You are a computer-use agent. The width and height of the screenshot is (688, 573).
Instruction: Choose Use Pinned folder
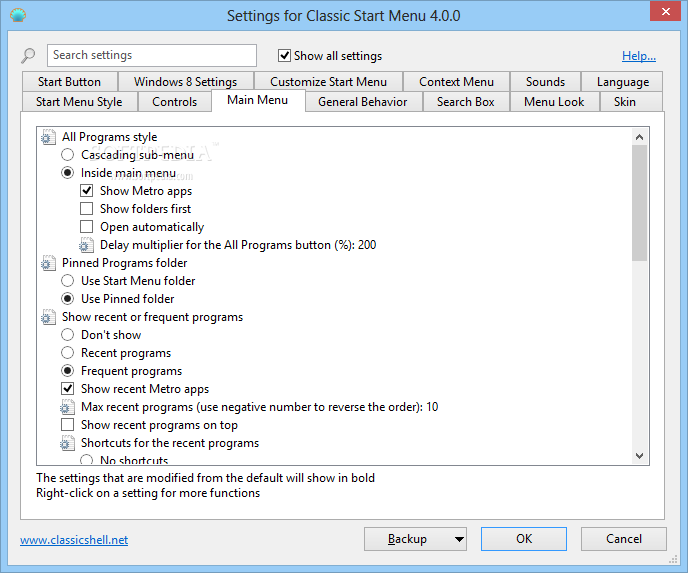click(67, 299)
